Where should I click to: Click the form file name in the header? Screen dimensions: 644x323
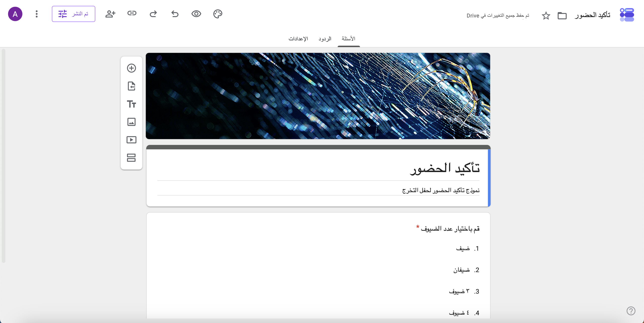point(592,15)
